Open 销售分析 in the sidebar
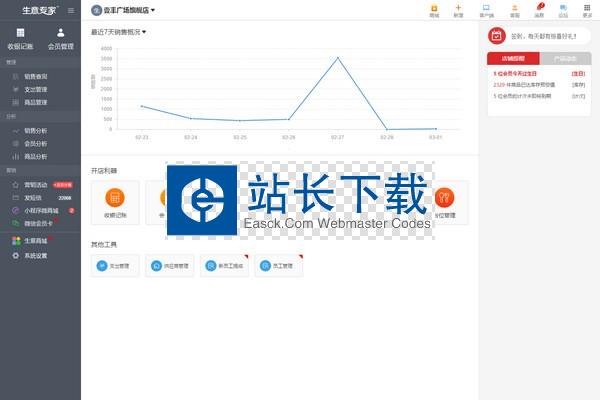 click(36, 131)
